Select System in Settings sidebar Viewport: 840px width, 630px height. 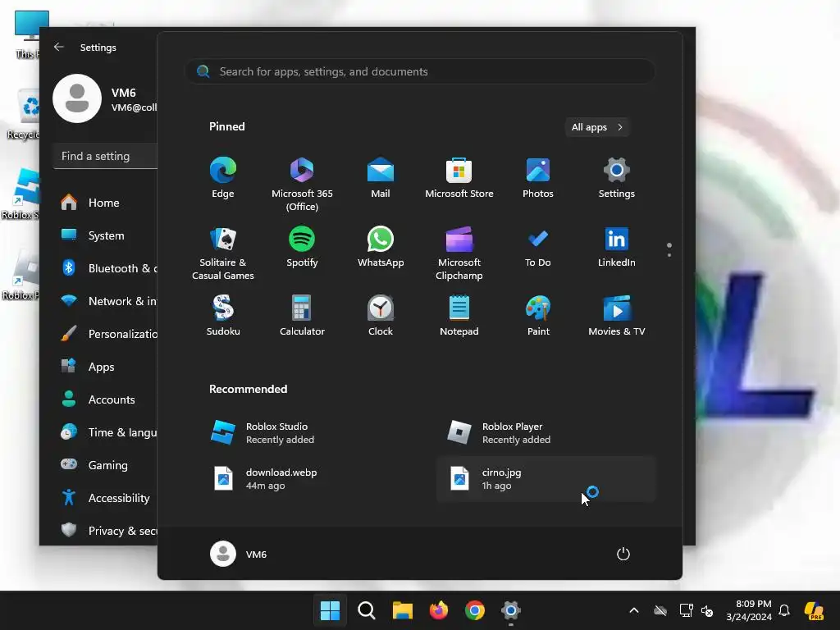click(106, 235)
